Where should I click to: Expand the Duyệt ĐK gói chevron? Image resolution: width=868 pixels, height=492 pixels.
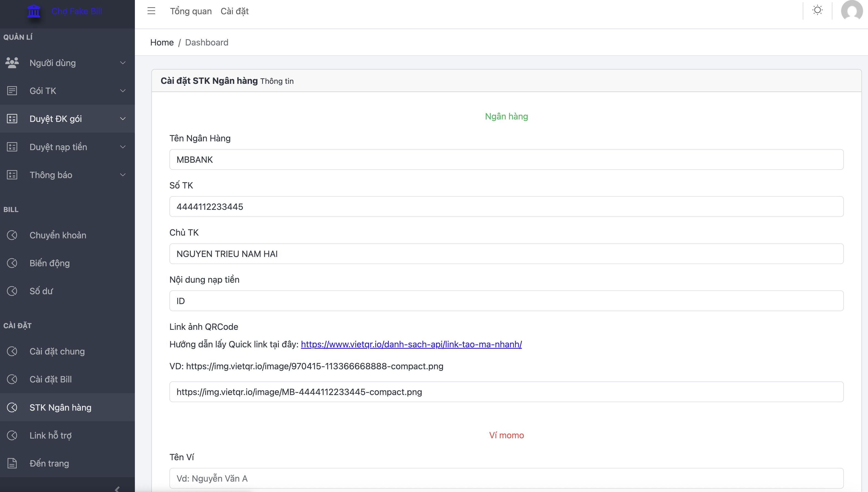[123, 119]
